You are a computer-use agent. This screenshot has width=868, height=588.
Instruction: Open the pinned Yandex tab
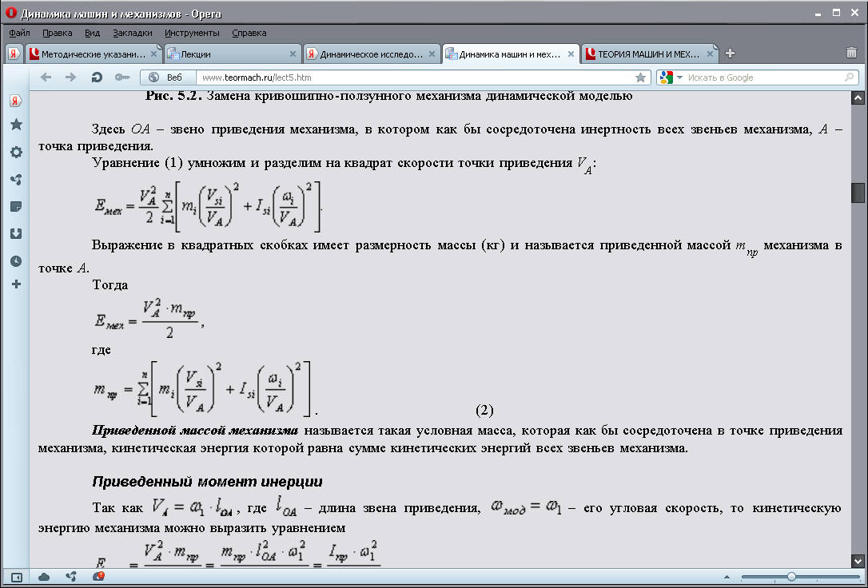tap(14, 54)
